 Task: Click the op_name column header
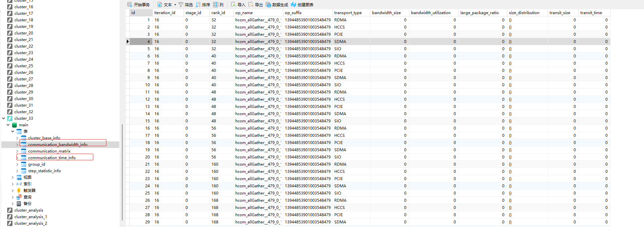pyautogui.click(x=258, y=13)
